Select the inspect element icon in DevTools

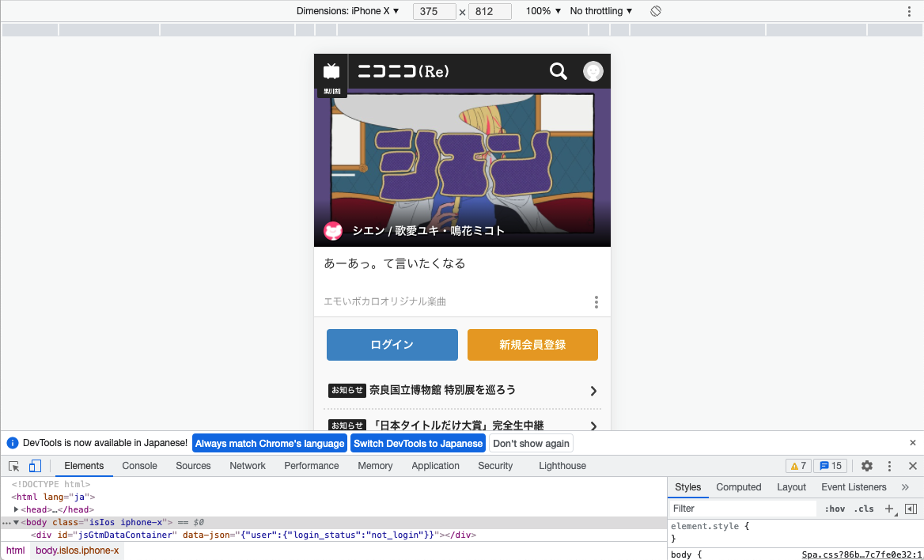(13, 466)
